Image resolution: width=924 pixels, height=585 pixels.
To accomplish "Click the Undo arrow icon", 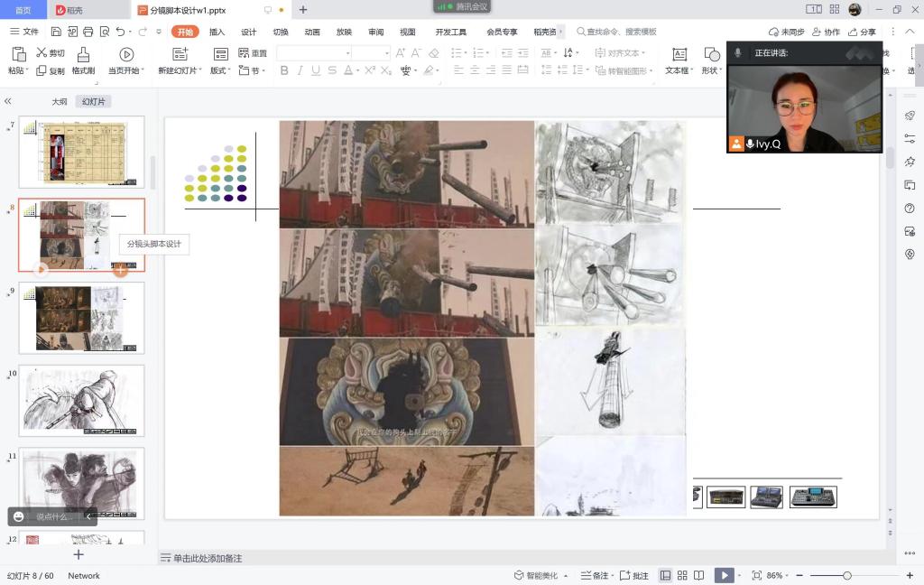I will click(x=120, y=32).
